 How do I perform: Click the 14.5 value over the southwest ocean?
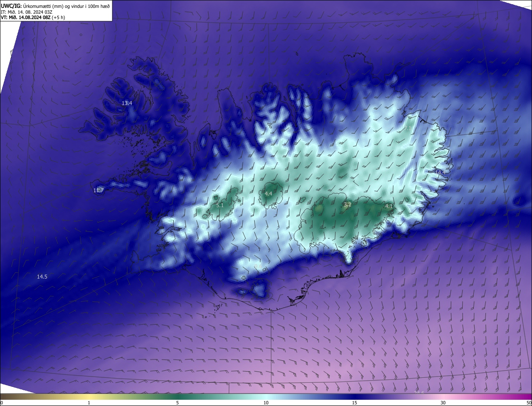pyautogui.click(x=42, y=276)
